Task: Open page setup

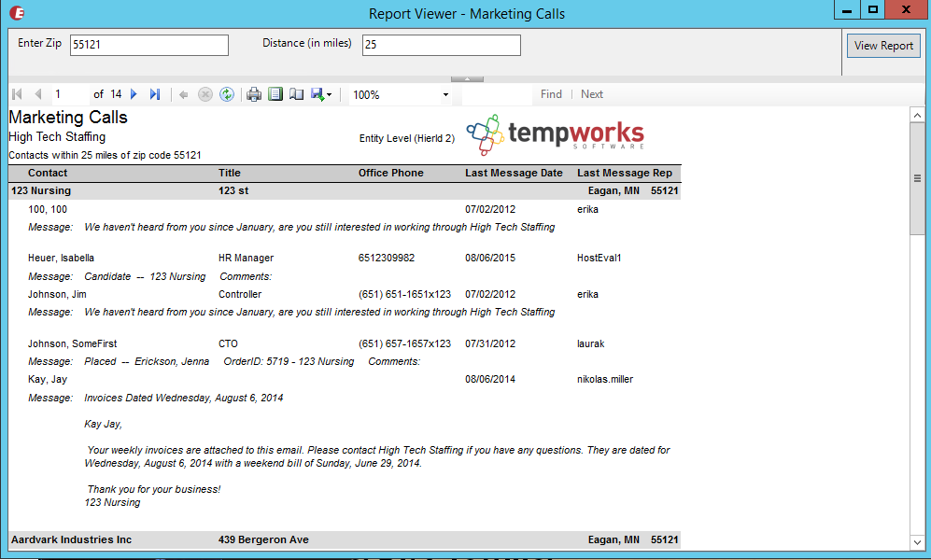Action: (296, 94)
